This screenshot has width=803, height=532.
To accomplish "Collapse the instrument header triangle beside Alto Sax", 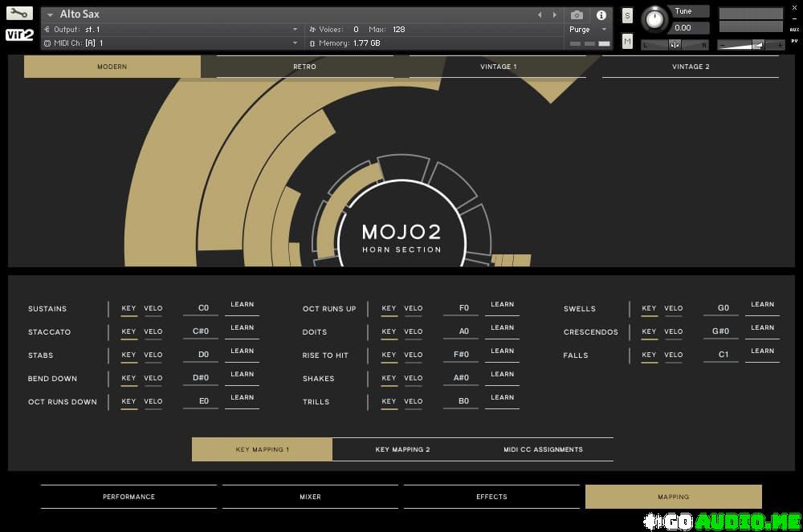I will tap(50, 14).
